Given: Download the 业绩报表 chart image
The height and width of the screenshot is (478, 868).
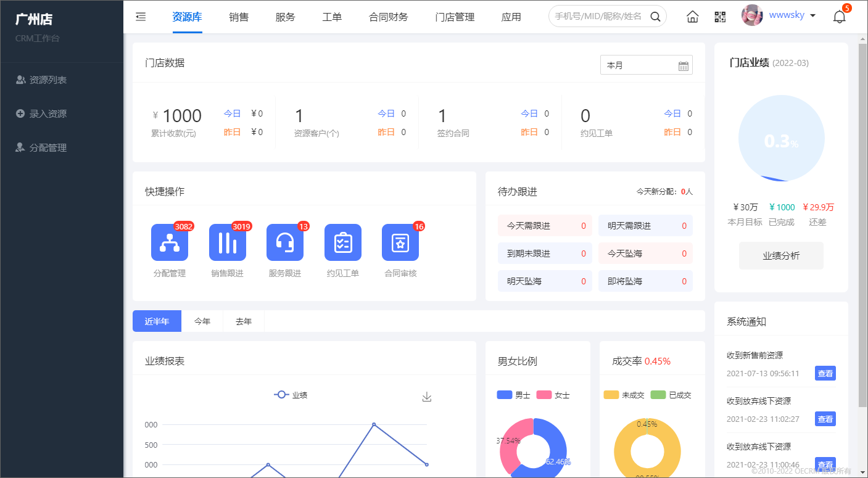Looking at the screenshot, I should tap(426, 397).
